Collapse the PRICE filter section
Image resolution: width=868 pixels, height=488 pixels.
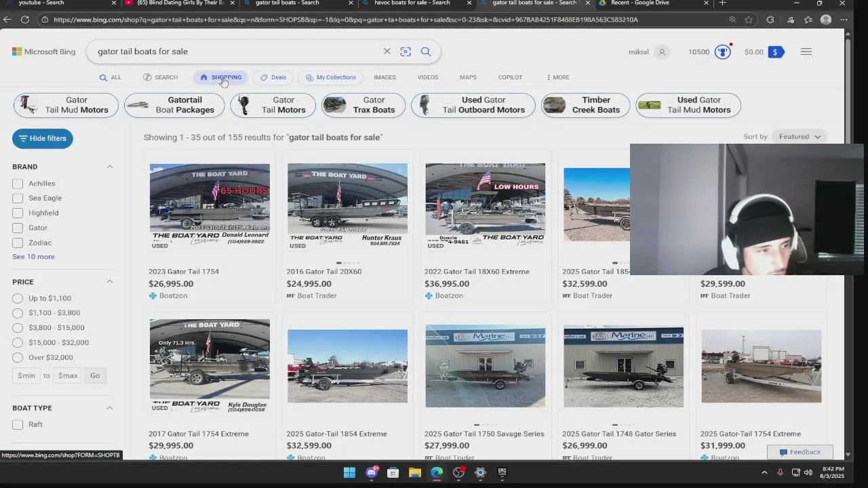109,282
